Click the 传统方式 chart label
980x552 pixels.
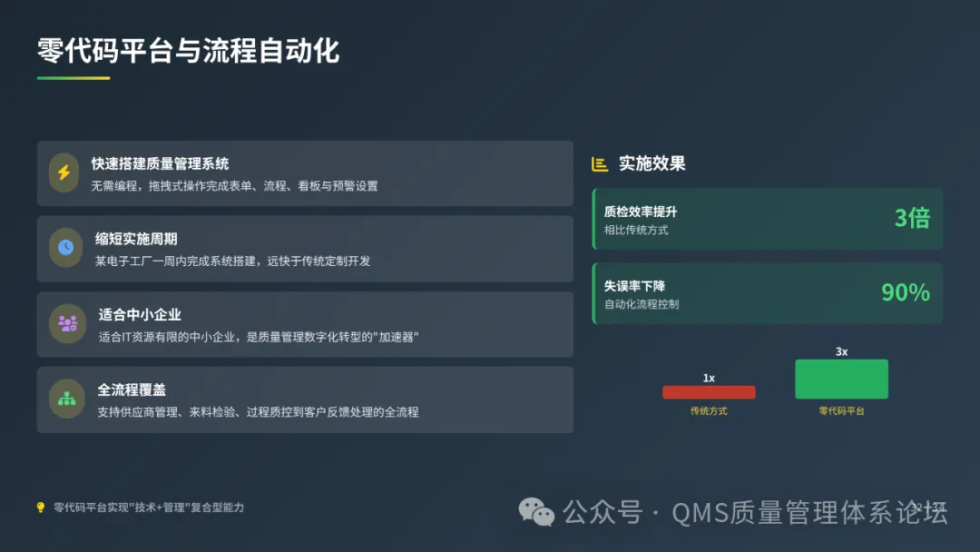tap(709, 410)
